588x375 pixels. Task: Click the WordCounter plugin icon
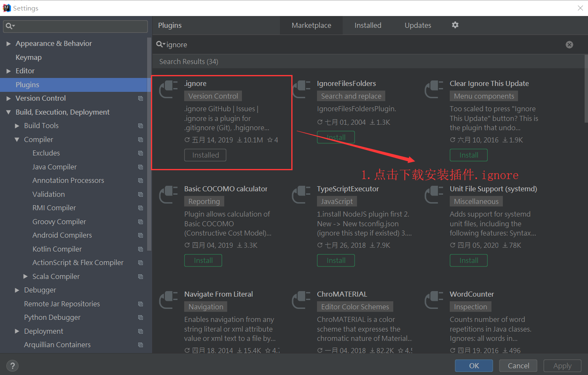pos(434,300)
